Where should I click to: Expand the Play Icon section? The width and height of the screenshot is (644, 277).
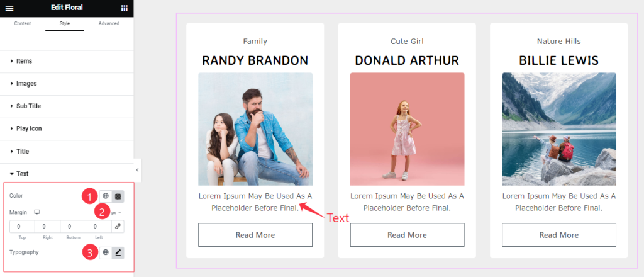(x=67, y=128)
